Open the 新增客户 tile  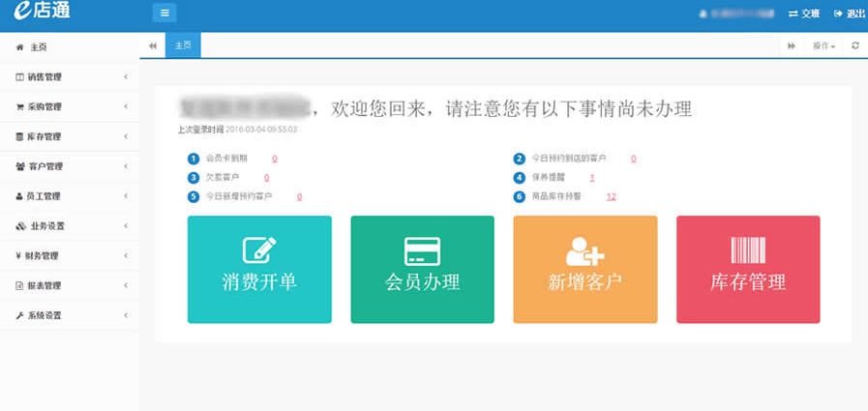pos(585,270)
